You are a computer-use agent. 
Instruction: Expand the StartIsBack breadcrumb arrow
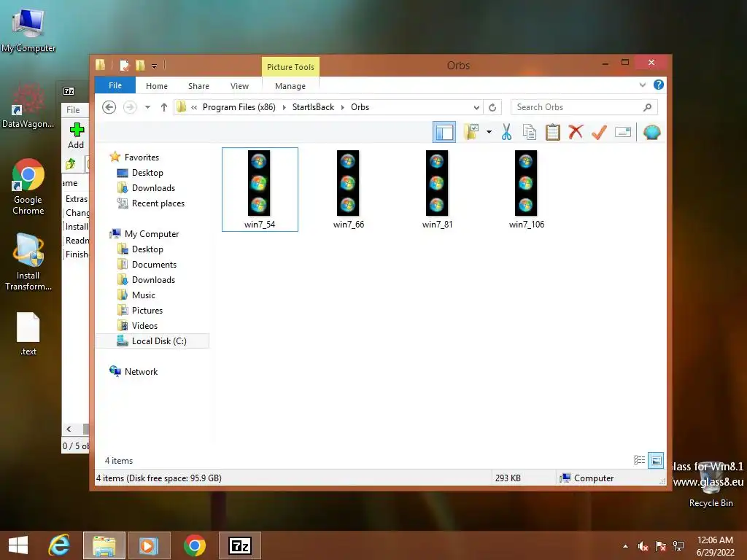[343, 107]
